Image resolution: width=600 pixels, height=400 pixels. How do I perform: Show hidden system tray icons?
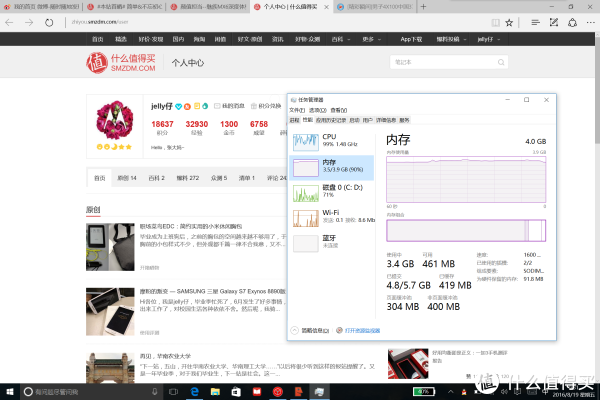(451, 392)
